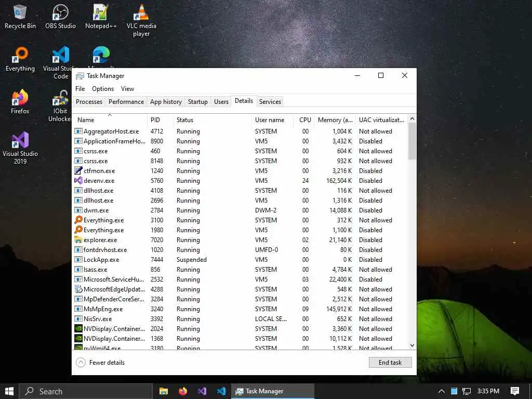This screenshot has height=399, width=532.
Task: Sort by the PID column header
Action: click(x=160, y=120)
